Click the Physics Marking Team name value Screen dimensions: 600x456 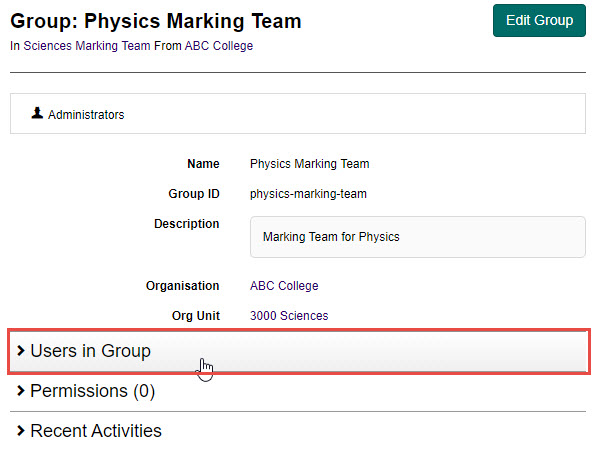click(x=309, y=164)
